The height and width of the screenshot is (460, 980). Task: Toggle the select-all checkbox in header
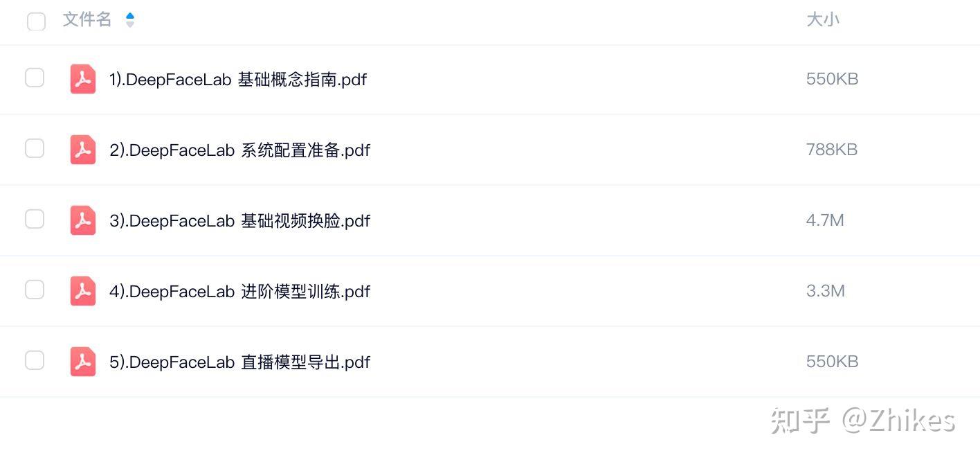tap(36, 21)
